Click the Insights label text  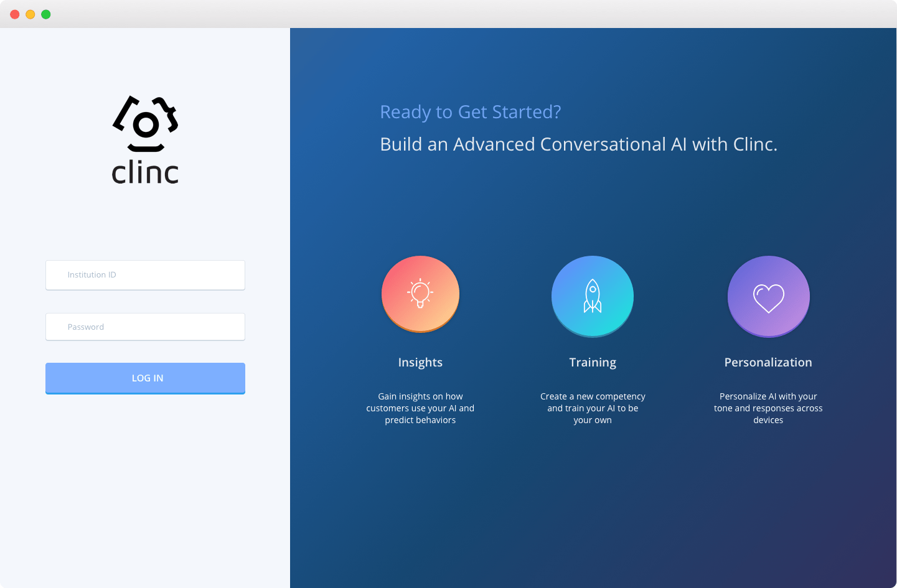(420, 362)
